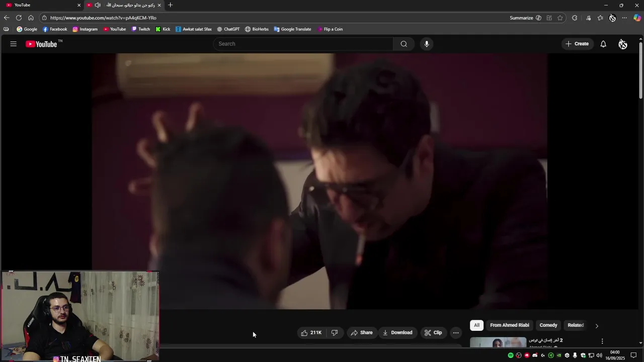View site information lock icon

tap(44, 18)
